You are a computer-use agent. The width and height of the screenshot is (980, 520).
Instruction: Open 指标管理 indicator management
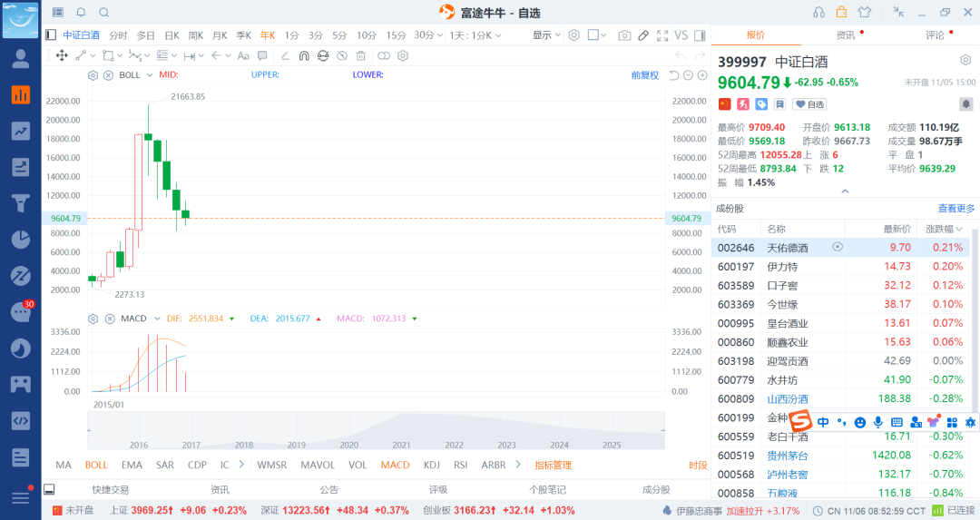coord(554,465)
